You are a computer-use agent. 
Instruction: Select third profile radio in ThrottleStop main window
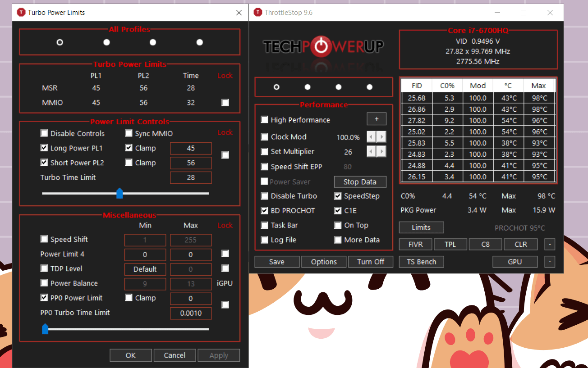(x=339, y=87)
